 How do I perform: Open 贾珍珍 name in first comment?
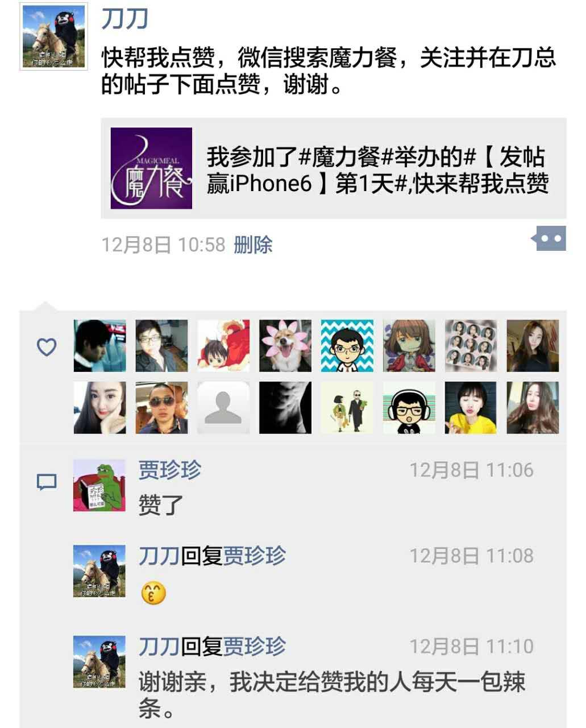click(170, 470)
